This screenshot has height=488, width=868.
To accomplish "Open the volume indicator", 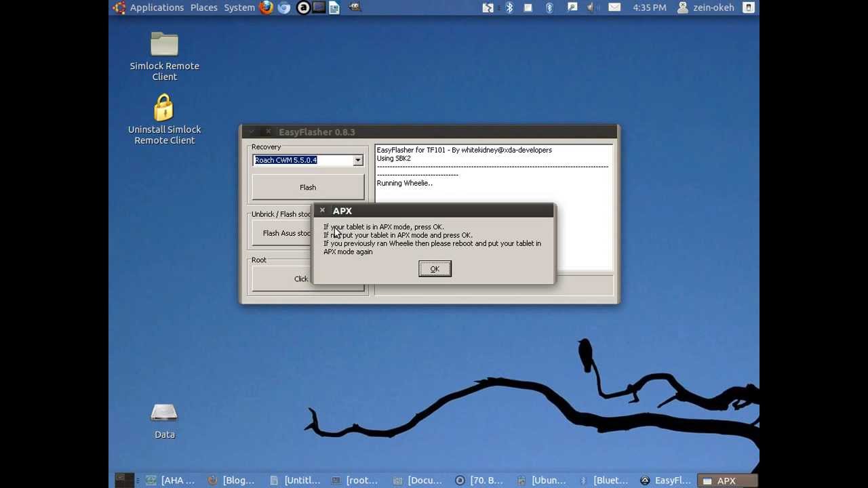I will [592, 7].
